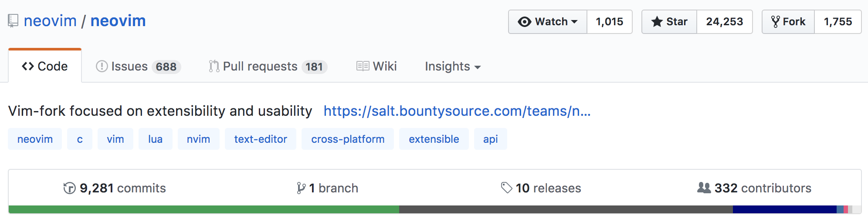Click the 181 pull requests badge
868x222 pixels.
(x=314, y=67)
